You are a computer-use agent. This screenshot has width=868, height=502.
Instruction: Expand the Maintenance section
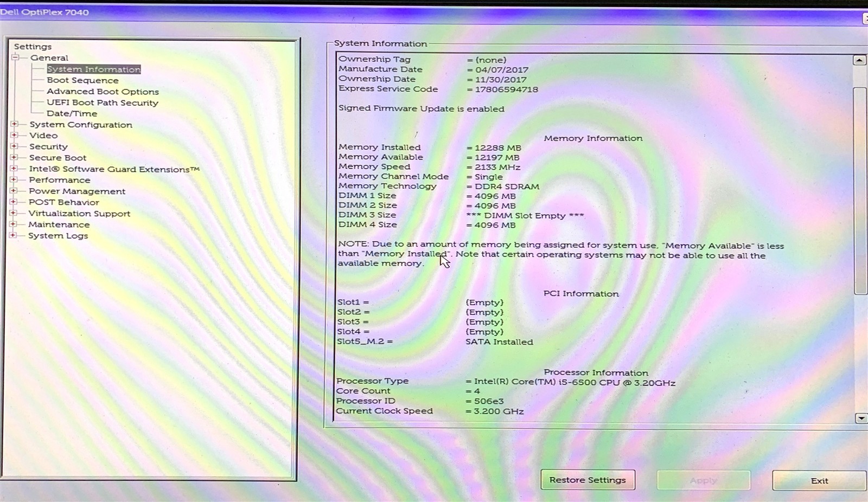coord(15,224)
